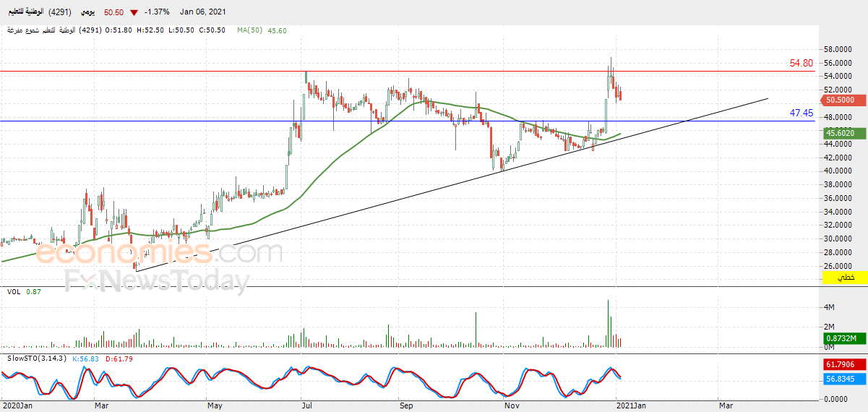The height and width of the screenshot is (412, 868).
Task: Select the green 45.6020 moving average tag
Action: tap(845, 133)
